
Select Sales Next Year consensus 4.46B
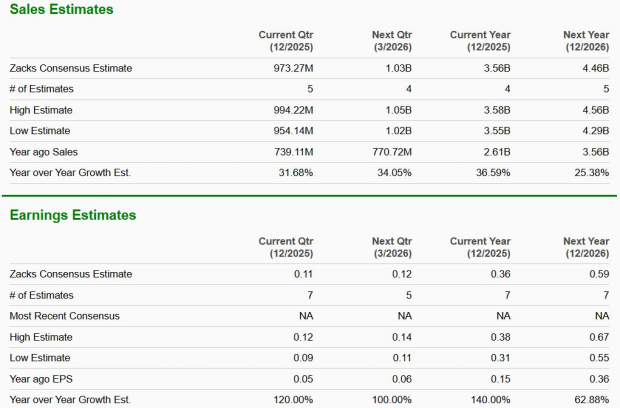(x=595, y=68)
